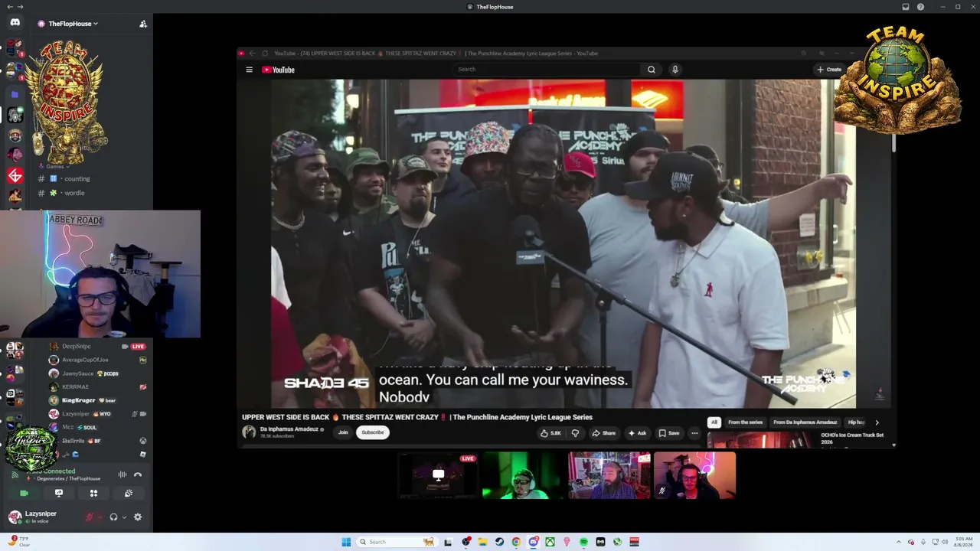980x551 pixels.
Task: Open Google Chrome from the taskbar
Action: [516, 542]
